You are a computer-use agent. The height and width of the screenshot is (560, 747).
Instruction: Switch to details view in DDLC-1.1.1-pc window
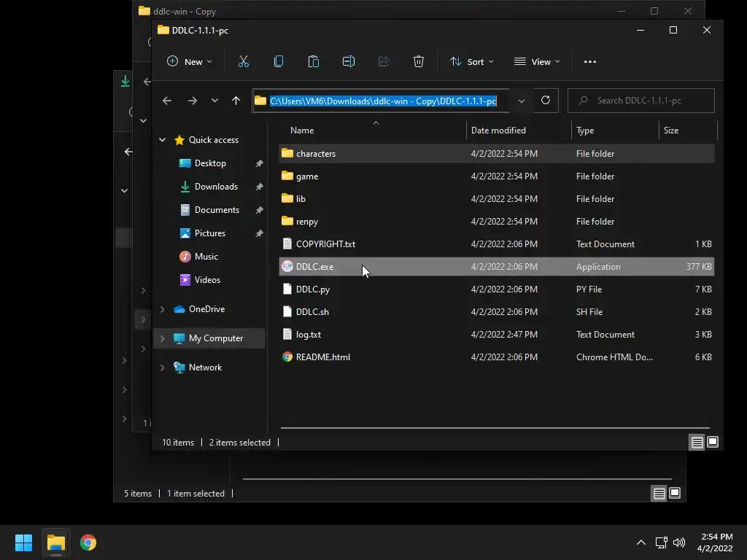click(x=697, y=443)
